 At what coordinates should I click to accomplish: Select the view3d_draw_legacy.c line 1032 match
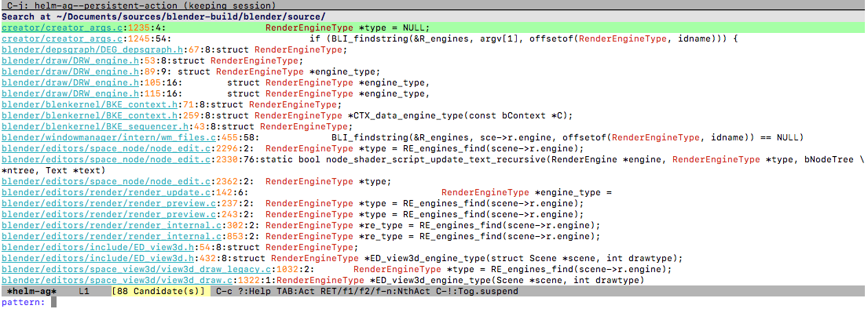(x=434, y=269)
